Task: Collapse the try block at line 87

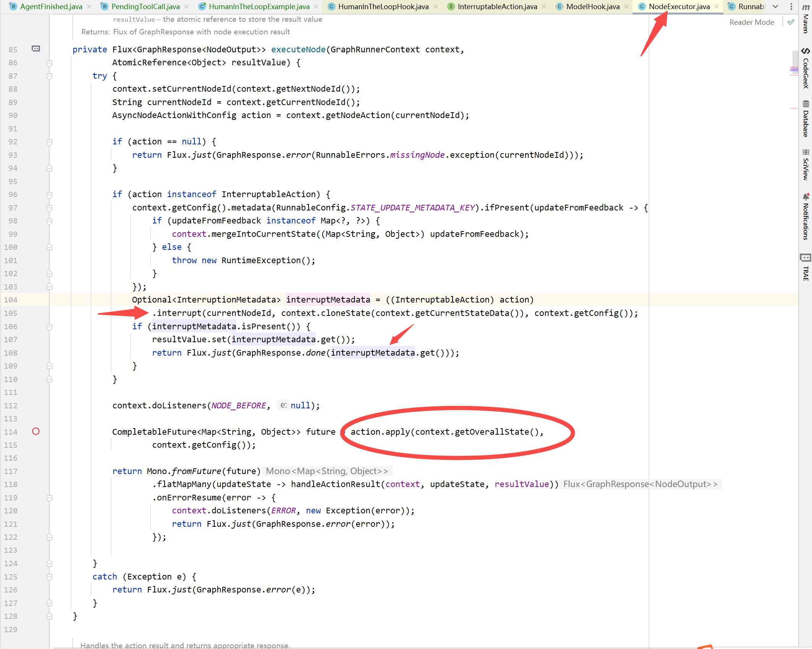Action: click(49, 76)
